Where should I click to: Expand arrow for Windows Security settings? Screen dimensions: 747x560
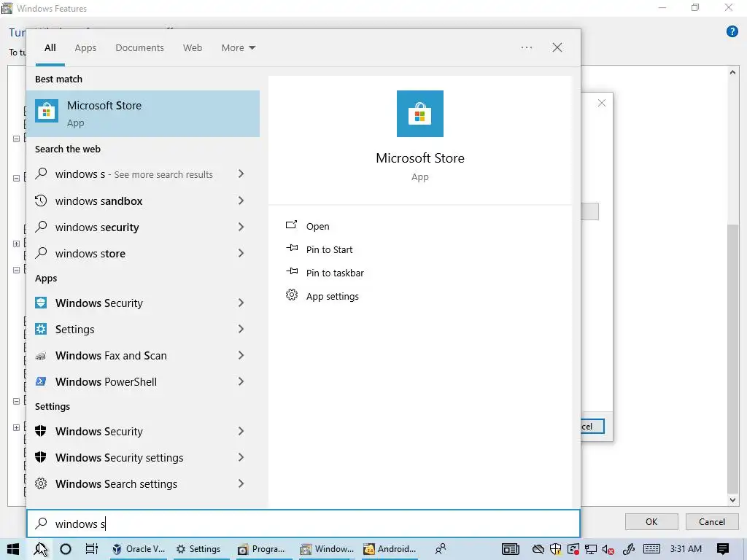(x=241, y=457)
